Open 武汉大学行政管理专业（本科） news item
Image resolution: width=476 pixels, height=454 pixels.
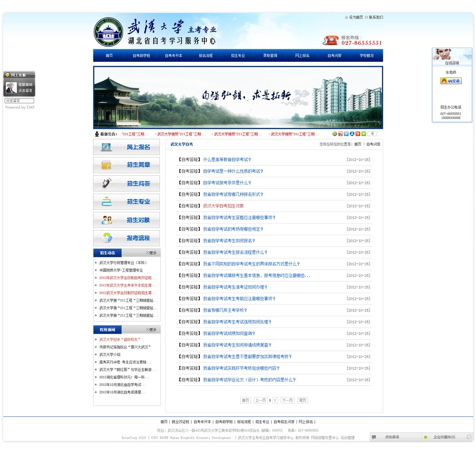[x=123, y=262]
